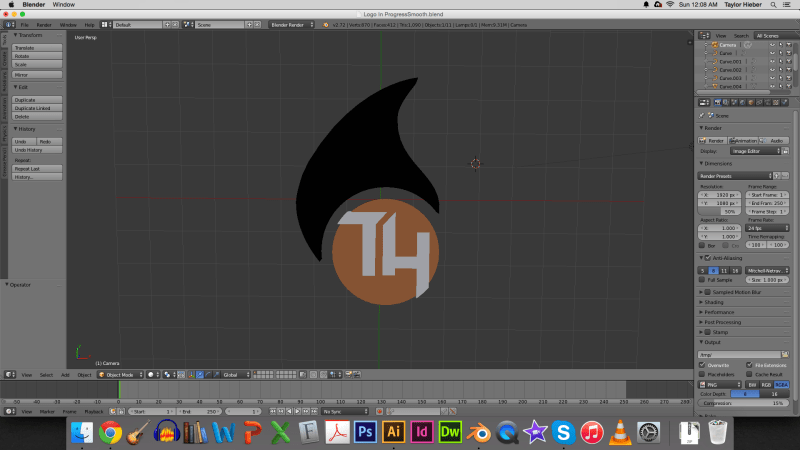Click the viewport shading sphere icon
Viewport: 800px width, 450px height.
[151, 374]
